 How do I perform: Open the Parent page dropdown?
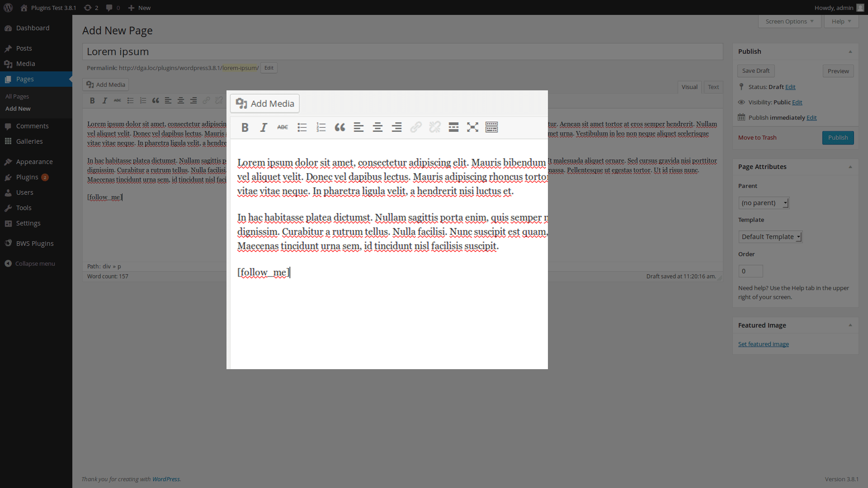click(x=764, y=203)
